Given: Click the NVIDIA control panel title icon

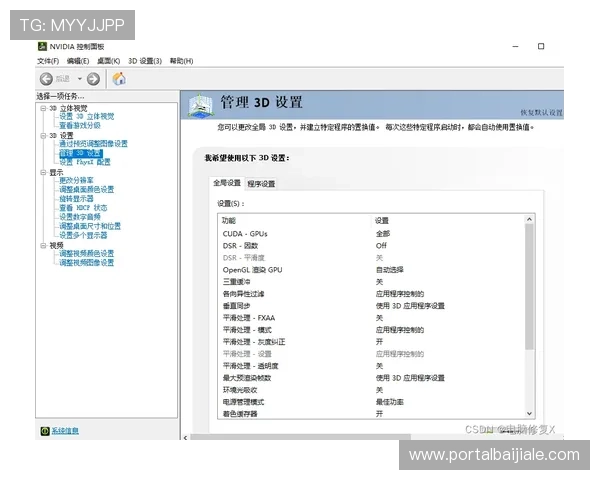Looking at the screenshot, I should (x=42, y=47).
